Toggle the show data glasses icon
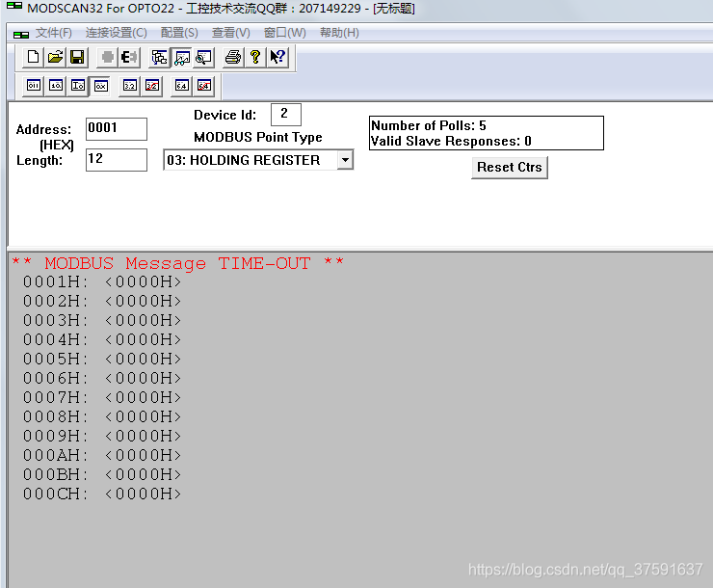 click(x=182, y=57)
